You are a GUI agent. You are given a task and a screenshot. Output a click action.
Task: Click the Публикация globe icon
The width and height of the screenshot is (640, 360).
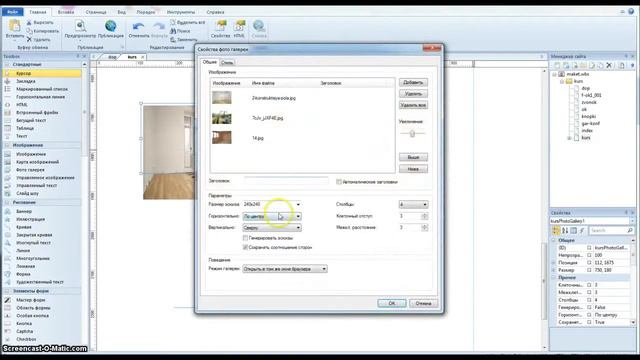pos(111,26)
